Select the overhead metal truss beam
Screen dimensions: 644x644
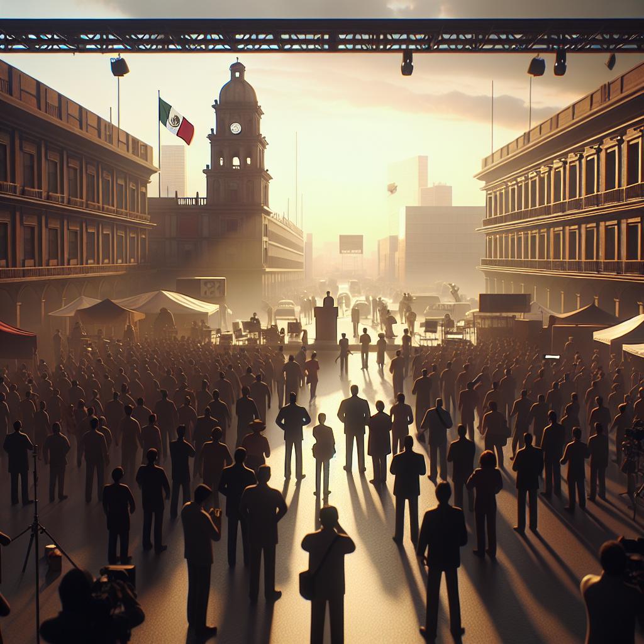pos(322,36)
